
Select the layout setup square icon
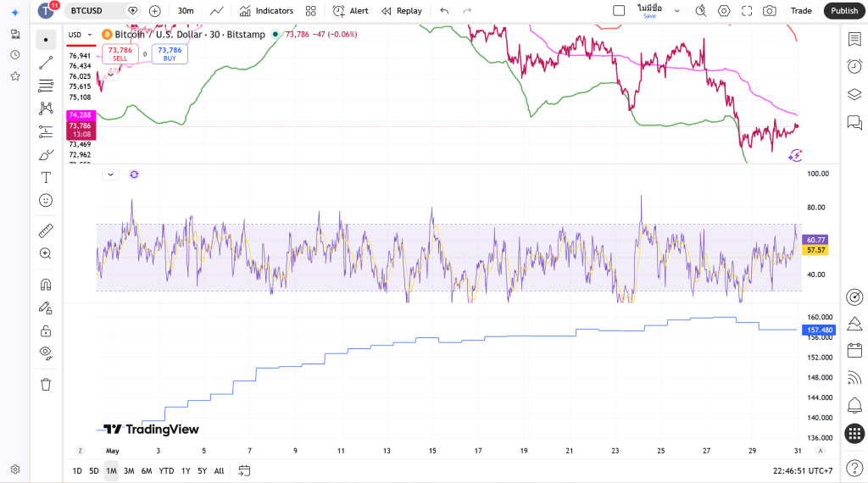[619, 10]
